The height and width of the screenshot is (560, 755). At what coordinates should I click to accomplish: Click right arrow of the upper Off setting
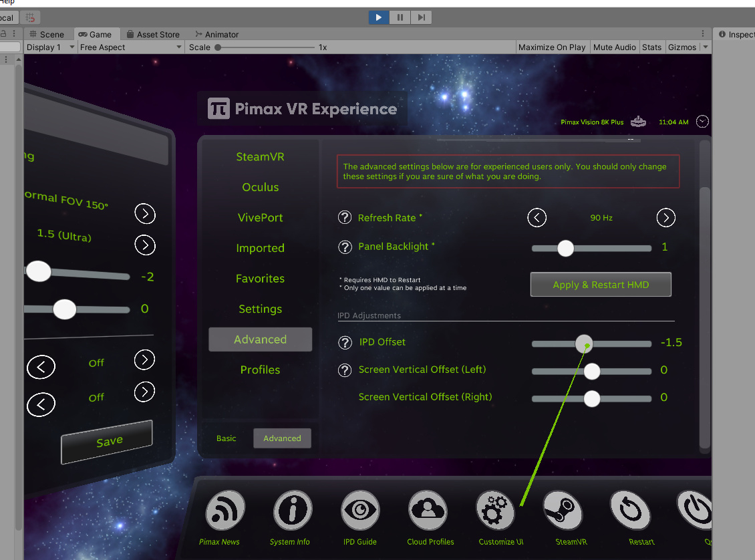144,360
